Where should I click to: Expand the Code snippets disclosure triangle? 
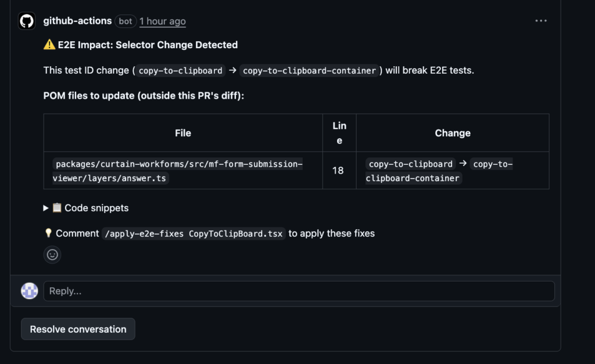click(x=46, y=208)
